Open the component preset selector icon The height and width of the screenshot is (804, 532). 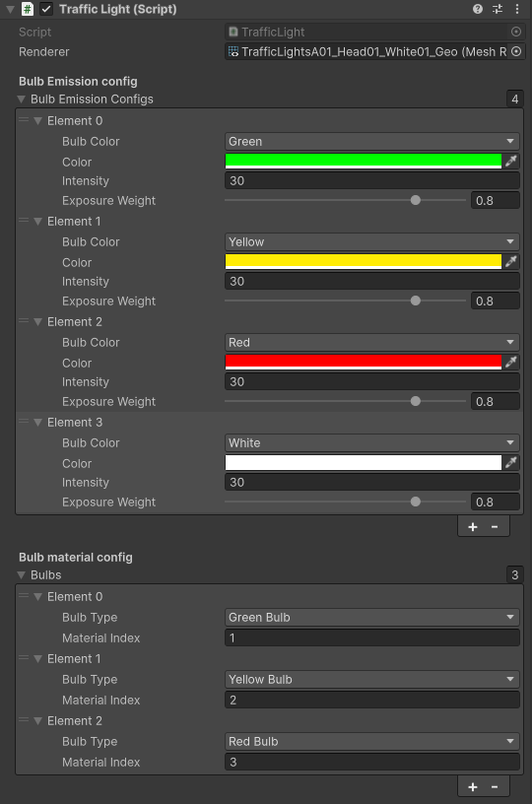(498, 9)
